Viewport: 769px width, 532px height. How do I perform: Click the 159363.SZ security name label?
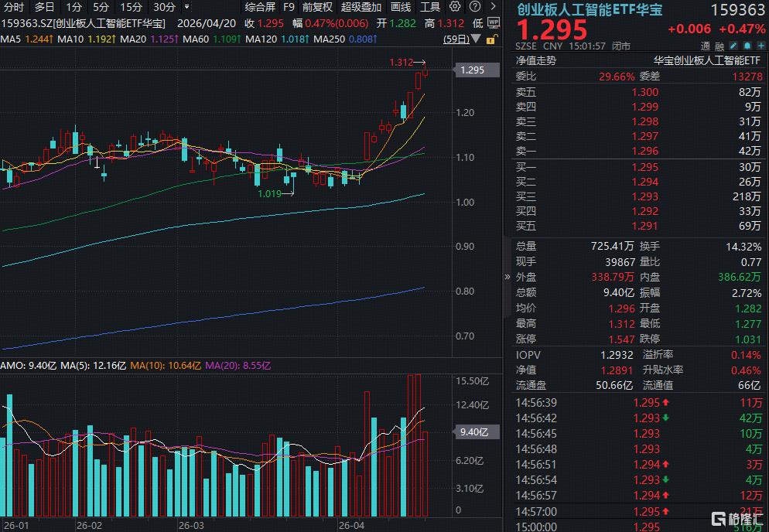pyautogui.click(x=83, y=23)
